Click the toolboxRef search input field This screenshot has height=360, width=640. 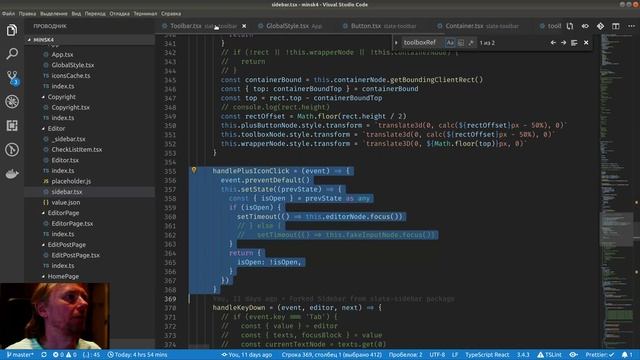422,42
